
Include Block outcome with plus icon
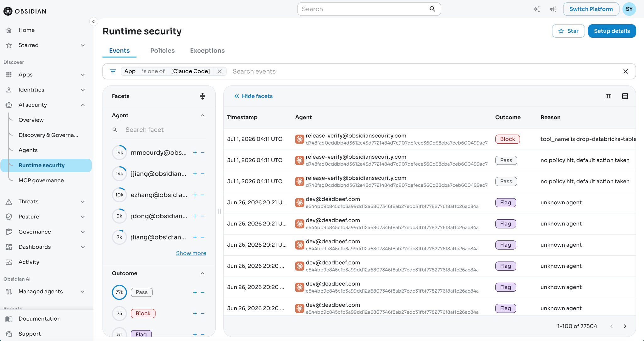(x=195, y=313)
